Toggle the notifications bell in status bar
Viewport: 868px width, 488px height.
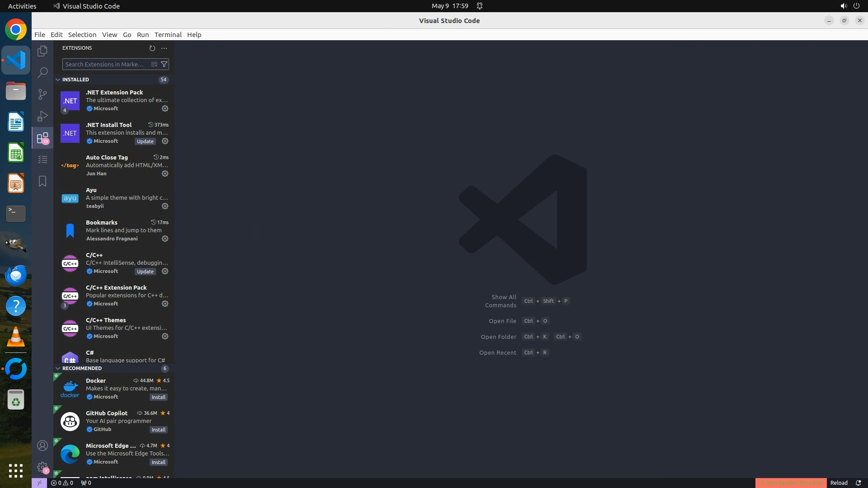point(858,483)
